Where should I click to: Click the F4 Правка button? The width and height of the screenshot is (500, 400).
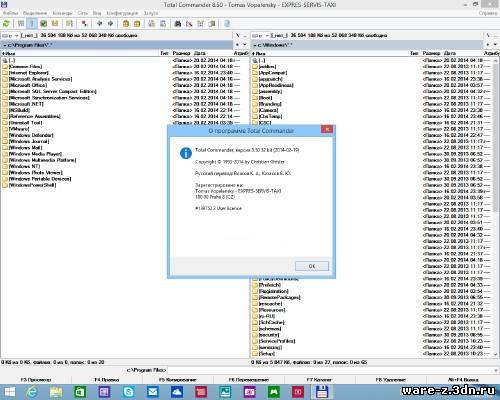[x=107, y=380]
